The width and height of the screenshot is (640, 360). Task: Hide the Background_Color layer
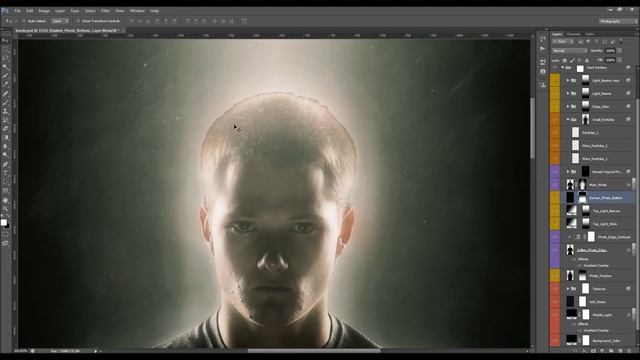[555, 340]
